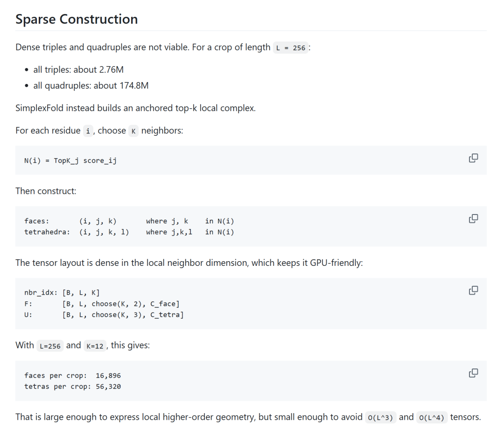Click the bullet all triples: about 2.76M
The width and height of the screenshot is (504, 430).
pos(78,69)
